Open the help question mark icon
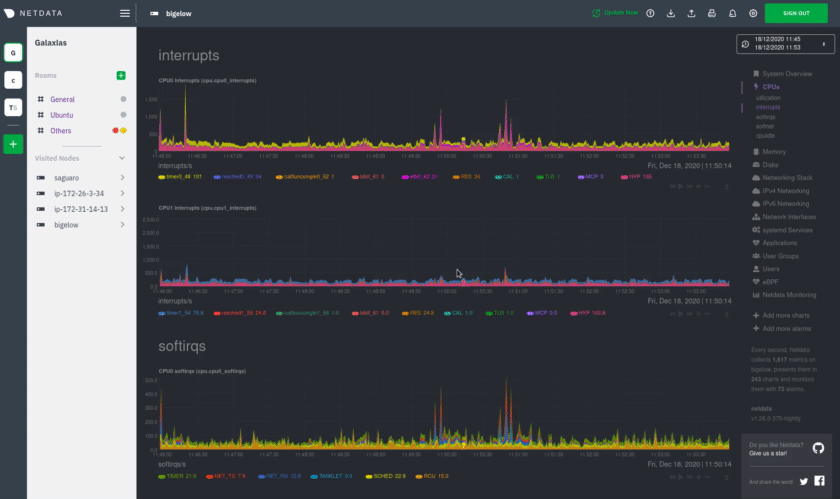The image size is (840, 499). point(650,13)
